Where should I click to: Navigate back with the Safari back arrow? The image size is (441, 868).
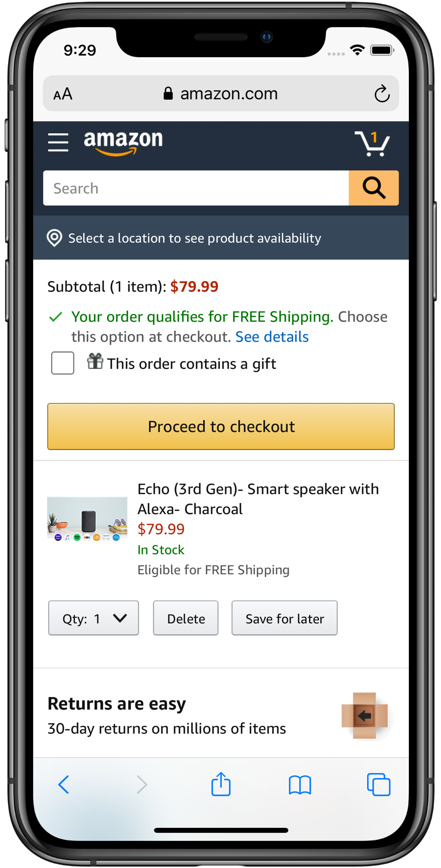coord(63,784)
